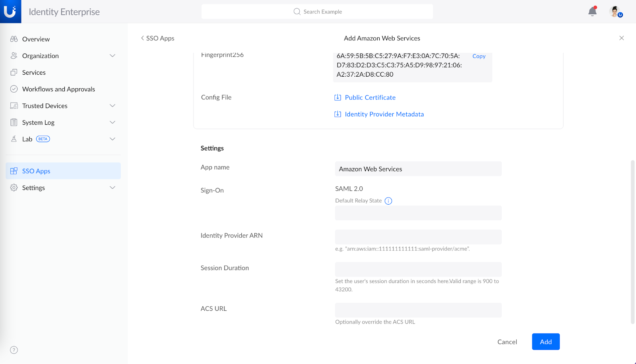Click the Identity Enterprise title
The width and height of the screenshot is (636, 364).
[x=64, y=12]
